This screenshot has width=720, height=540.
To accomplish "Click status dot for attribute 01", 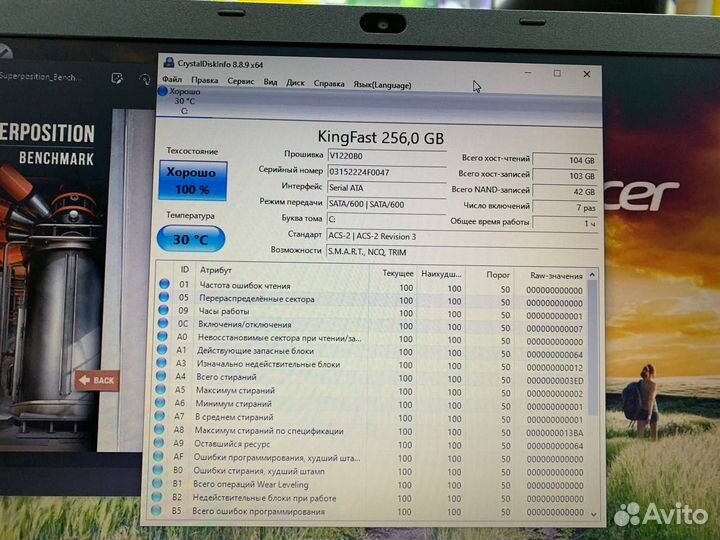I will pyautogui.click(x=164, y=284).
